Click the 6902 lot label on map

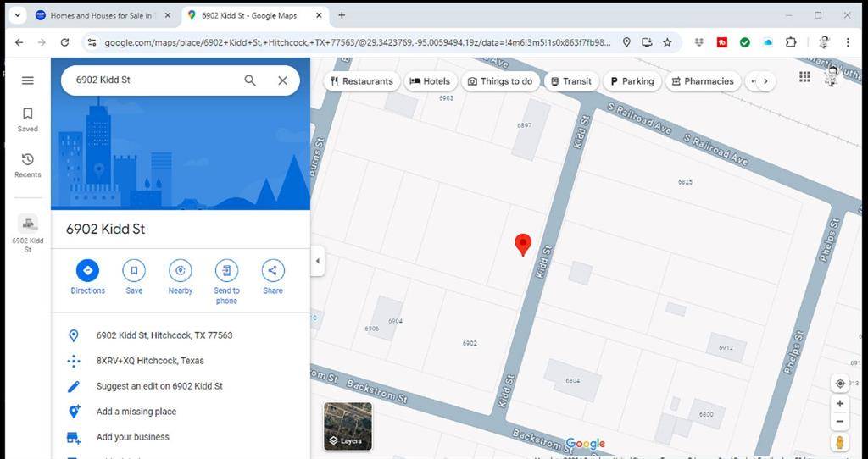pos(470,344)
